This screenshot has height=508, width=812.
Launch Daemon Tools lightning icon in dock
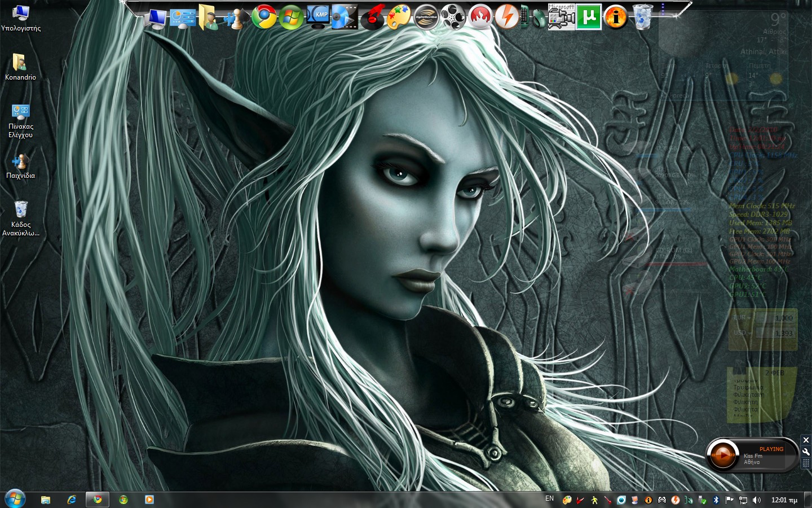(x=506, y=17)
